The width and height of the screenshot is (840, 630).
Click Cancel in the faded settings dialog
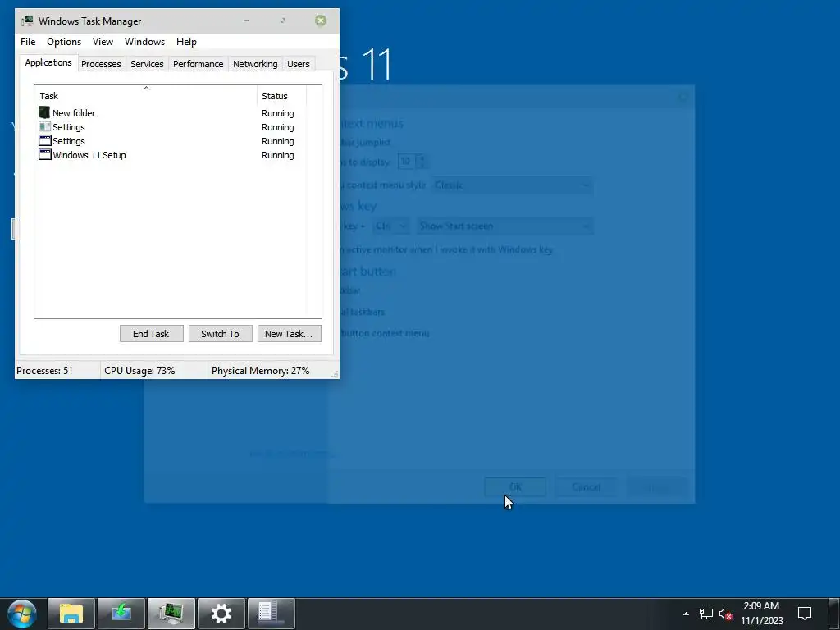click(x=586, y=487)
